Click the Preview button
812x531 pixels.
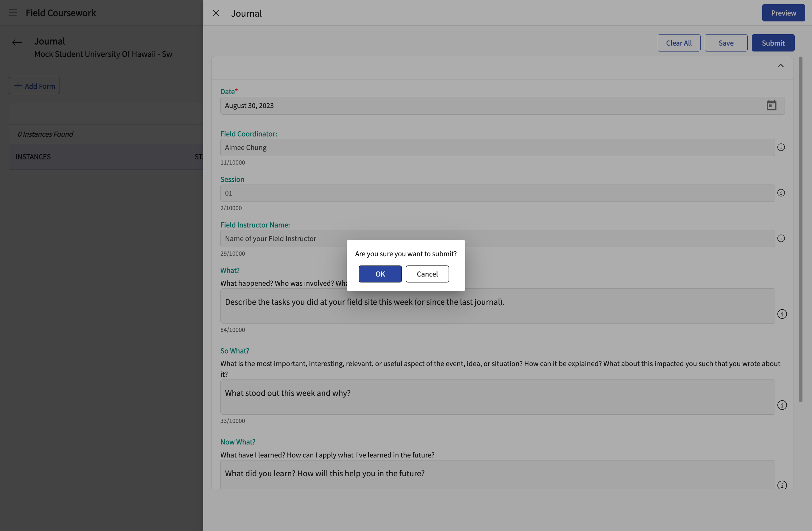[x=783, y=13]
